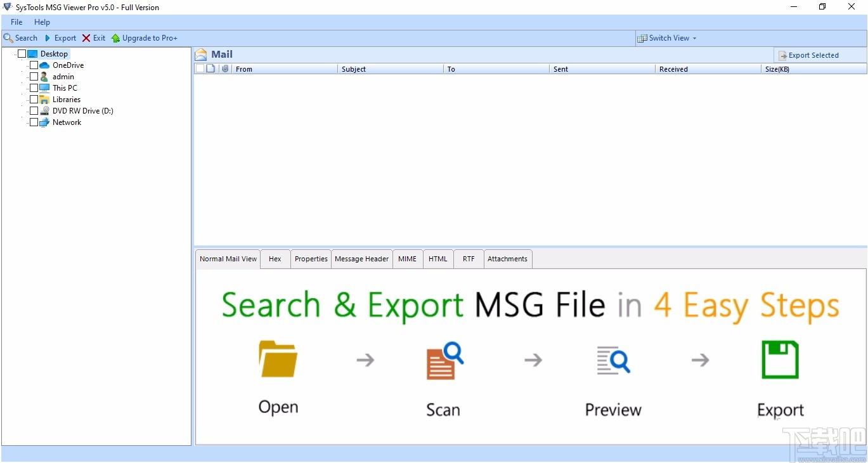Click the Export arrow icon in toolbar
The height and width of the screenshot is (463, 868).
[x=48, y=38]
